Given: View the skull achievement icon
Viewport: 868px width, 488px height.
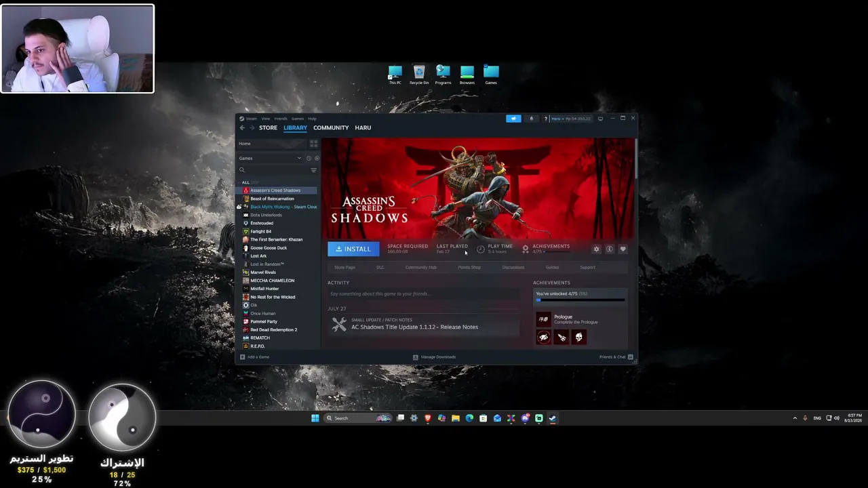Looking at the screenshot, I should point(578,337).
